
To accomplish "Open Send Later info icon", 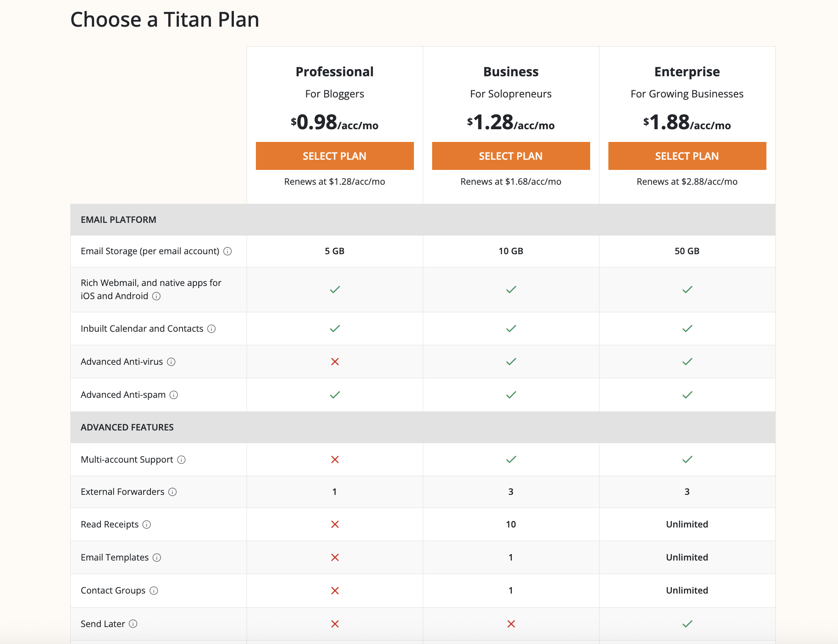I will [x=133, y=624].
